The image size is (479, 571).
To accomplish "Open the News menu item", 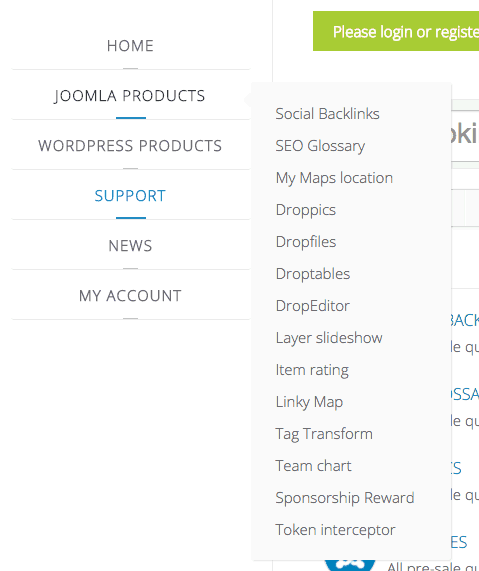I will (x=130, y=246).
